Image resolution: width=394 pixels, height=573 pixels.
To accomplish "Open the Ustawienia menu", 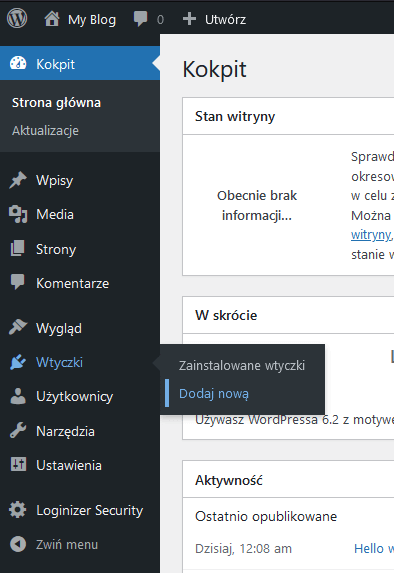I will 80,465.
